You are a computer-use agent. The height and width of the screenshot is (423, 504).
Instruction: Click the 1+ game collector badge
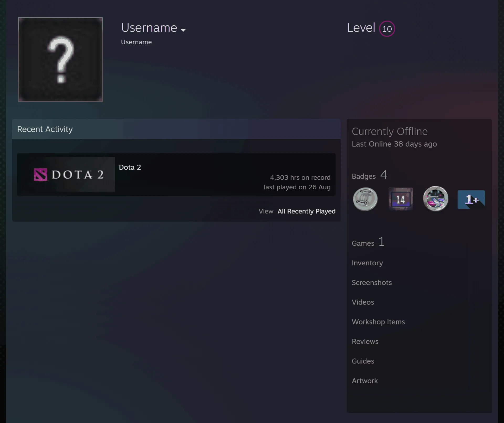click(x=471, y=200)
